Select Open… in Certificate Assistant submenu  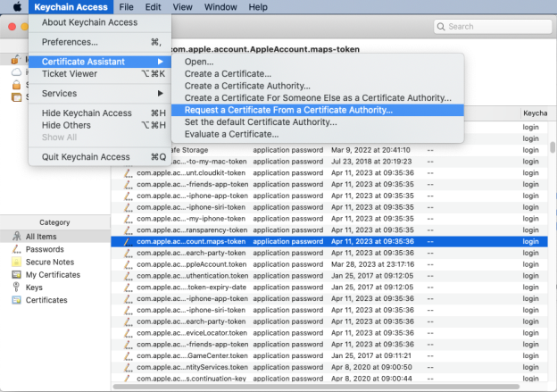point(318,62)
